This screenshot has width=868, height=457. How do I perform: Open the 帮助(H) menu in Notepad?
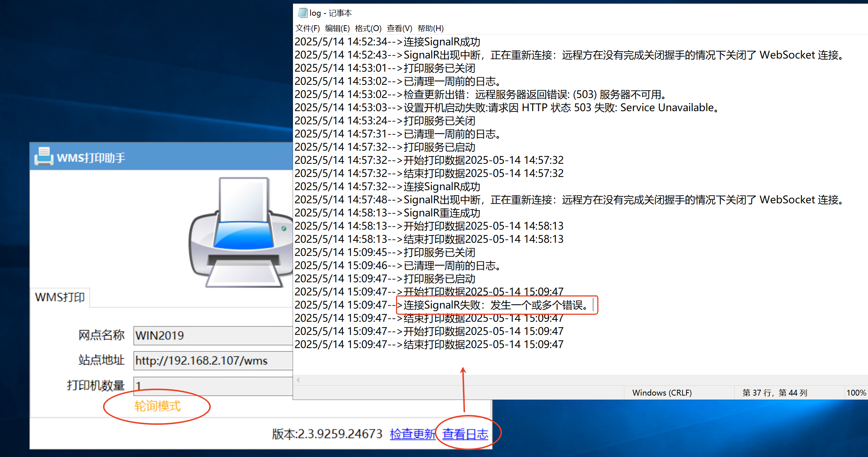430,28
